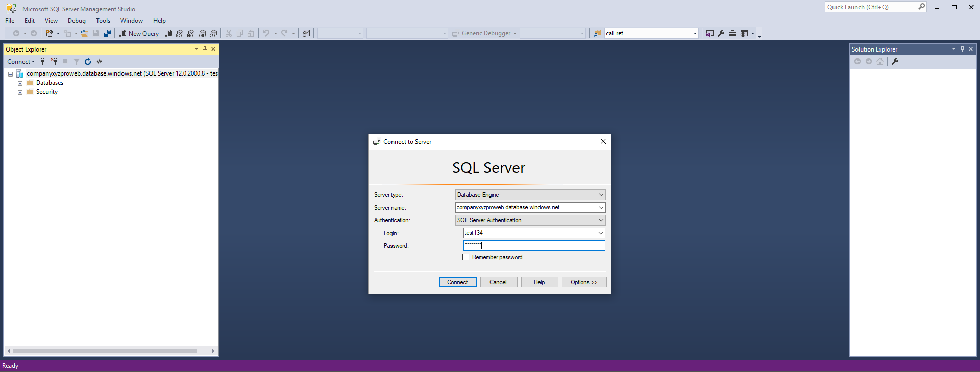Image resolution: width=980 pixels, height=372 pixels.
Task: Click the Disconnect plug icon in Object Explorer
Action: (x=54, y=61)
